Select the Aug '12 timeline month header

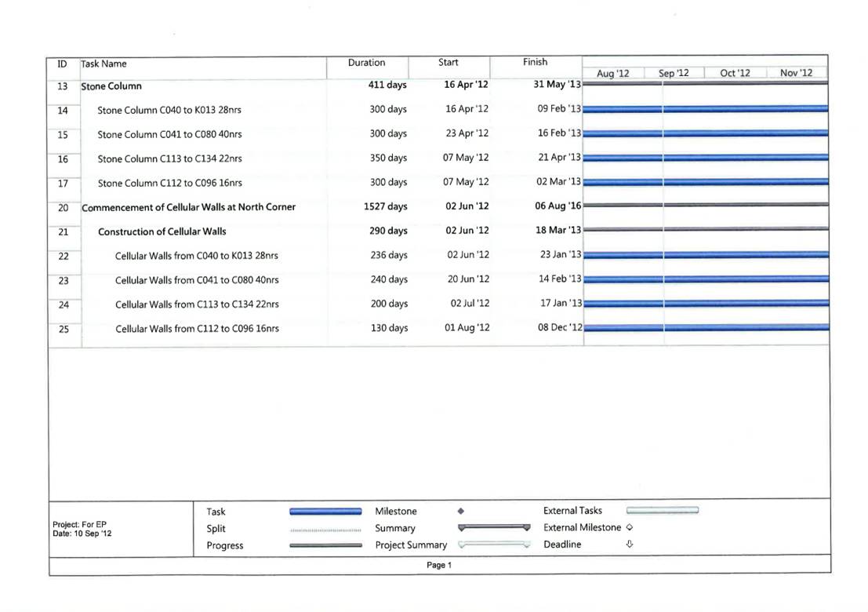click(613, 73)
